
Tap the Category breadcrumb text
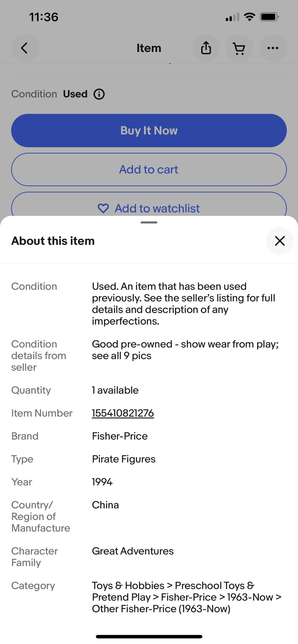[x=187, y=597]
